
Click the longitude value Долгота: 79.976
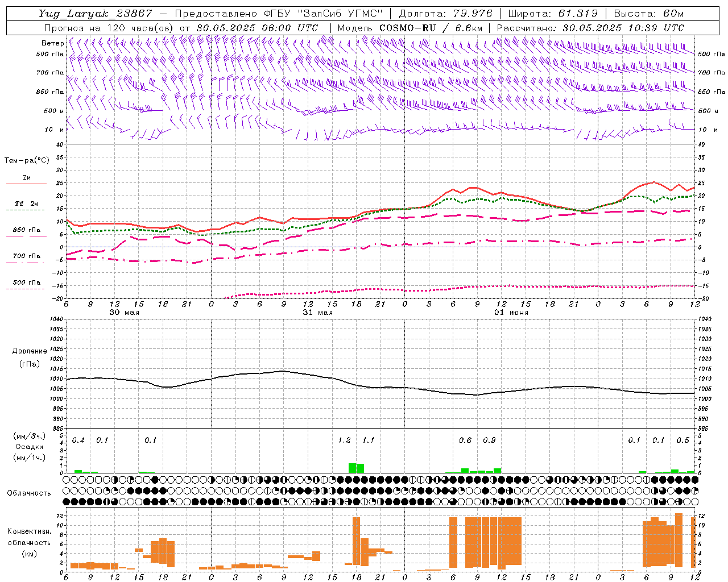[x=446, y=14]
